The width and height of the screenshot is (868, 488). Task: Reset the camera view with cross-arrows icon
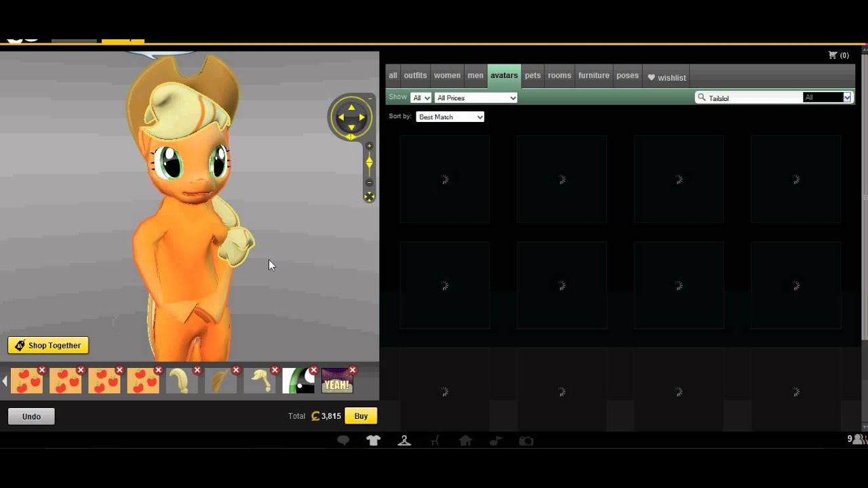coord(370,197)
